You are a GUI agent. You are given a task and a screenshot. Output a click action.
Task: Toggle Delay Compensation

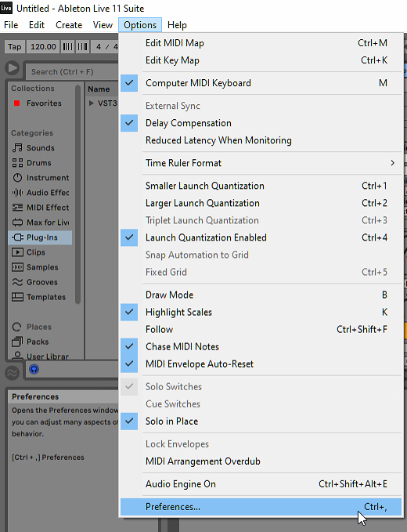point(261,123)
